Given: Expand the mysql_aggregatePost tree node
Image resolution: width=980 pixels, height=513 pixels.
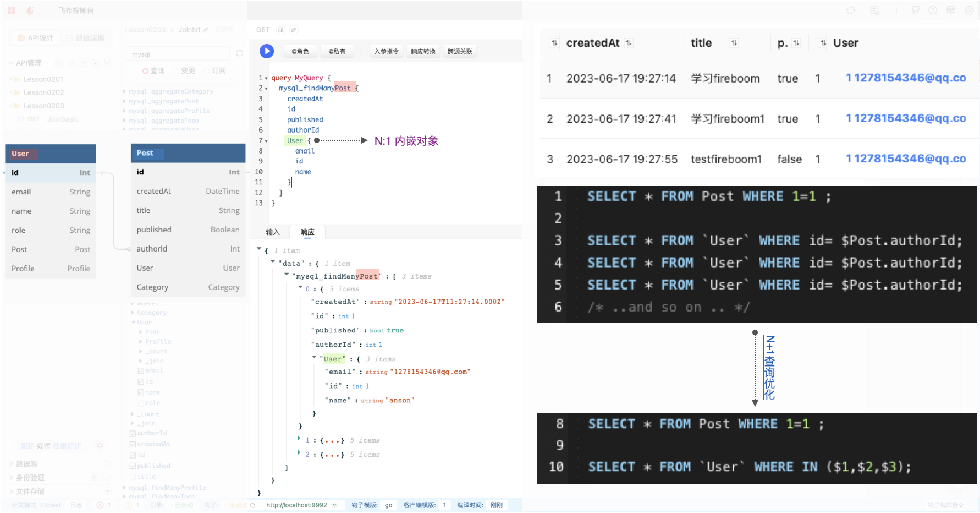Looking at the screenshot, I should pos(125,101).
